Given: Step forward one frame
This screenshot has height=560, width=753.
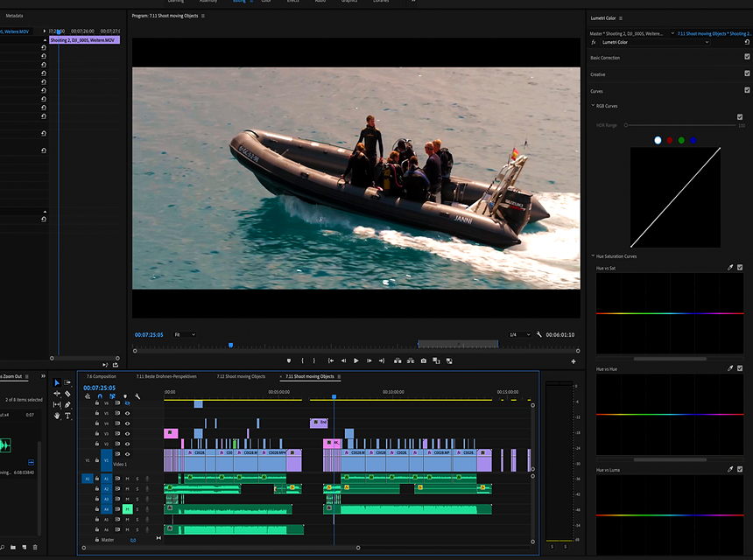Looking at the screenshot, I should 369,360.
